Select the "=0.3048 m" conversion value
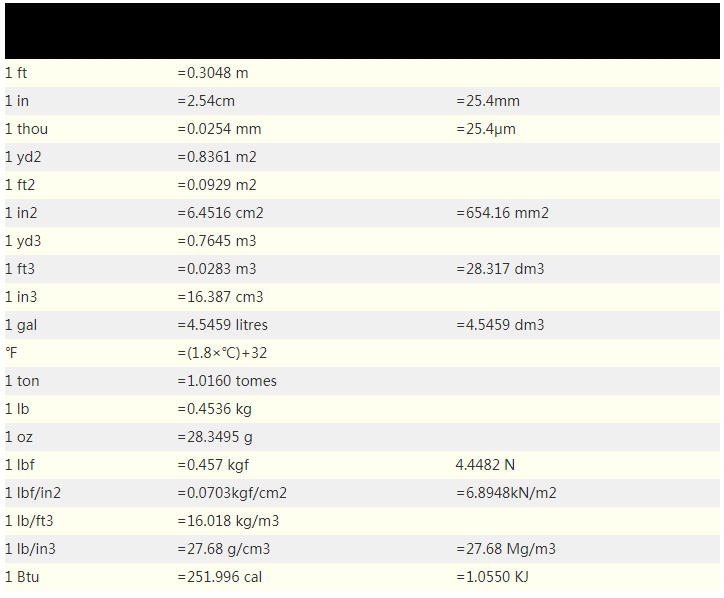The image size is (724, 598). click(213, 73)
